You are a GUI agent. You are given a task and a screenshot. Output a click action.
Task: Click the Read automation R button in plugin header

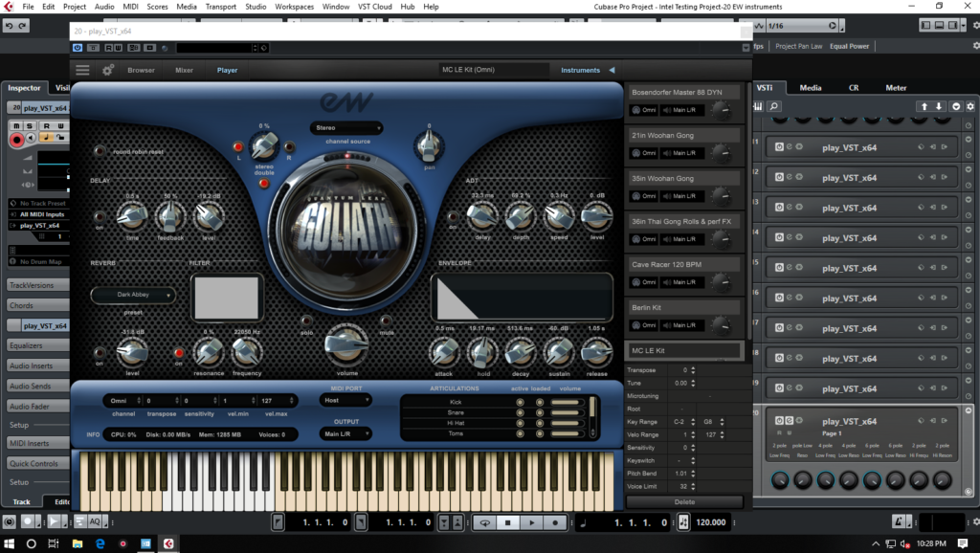pyautogui.click(x=108, y=48)
